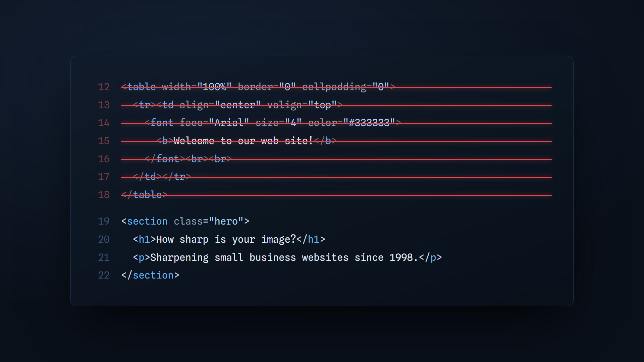644x362 pixels.
Task: Click the "100%" width attribute value
Action: [x=214, y=87]
